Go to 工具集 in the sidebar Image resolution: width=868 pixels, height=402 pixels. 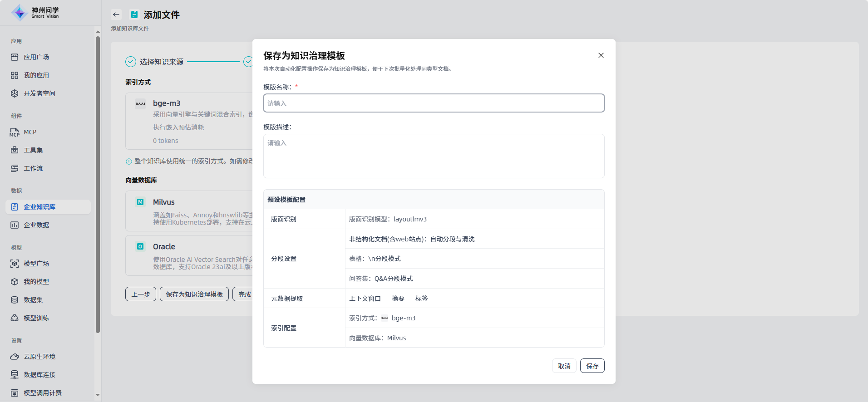click(33, 150)
